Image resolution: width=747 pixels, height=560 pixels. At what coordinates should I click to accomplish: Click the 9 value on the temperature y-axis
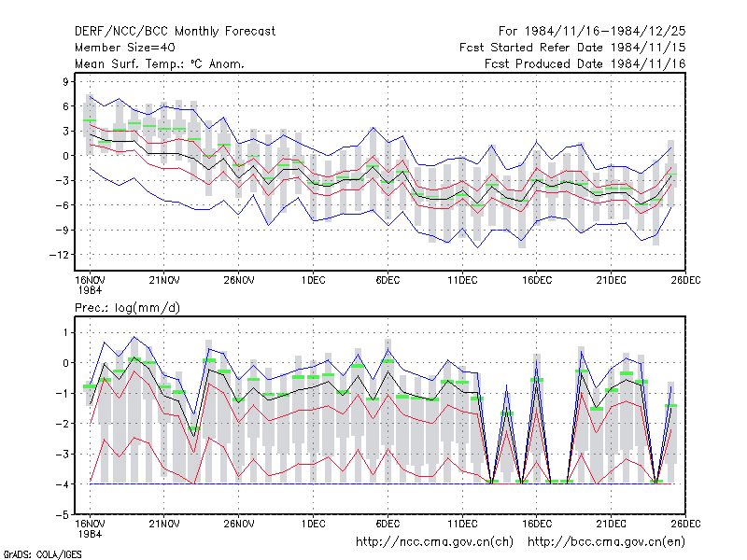tap(65, 82)
